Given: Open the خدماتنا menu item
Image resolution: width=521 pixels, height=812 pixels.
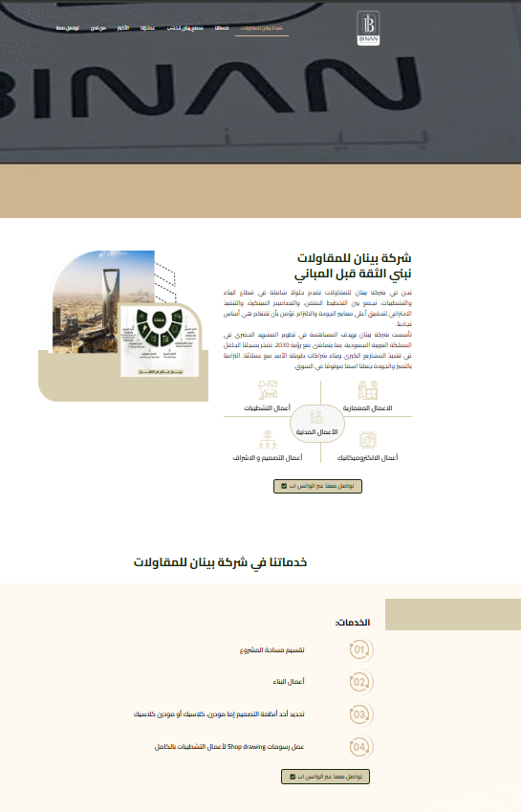Looking at the screenshot, I should [x=222, y=28].
